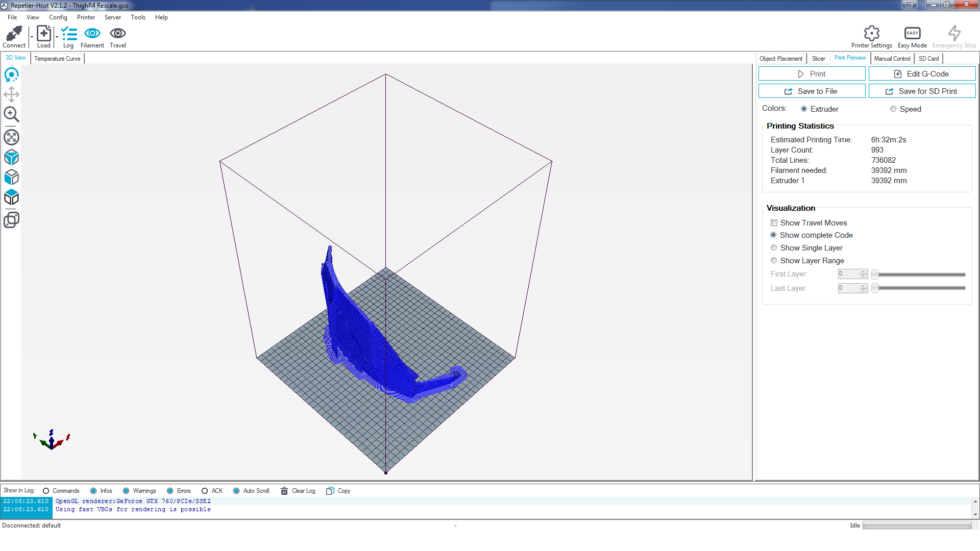Select the move viewpoint tool
Viewport: 980px width, 551px height.
click(11, 94)
